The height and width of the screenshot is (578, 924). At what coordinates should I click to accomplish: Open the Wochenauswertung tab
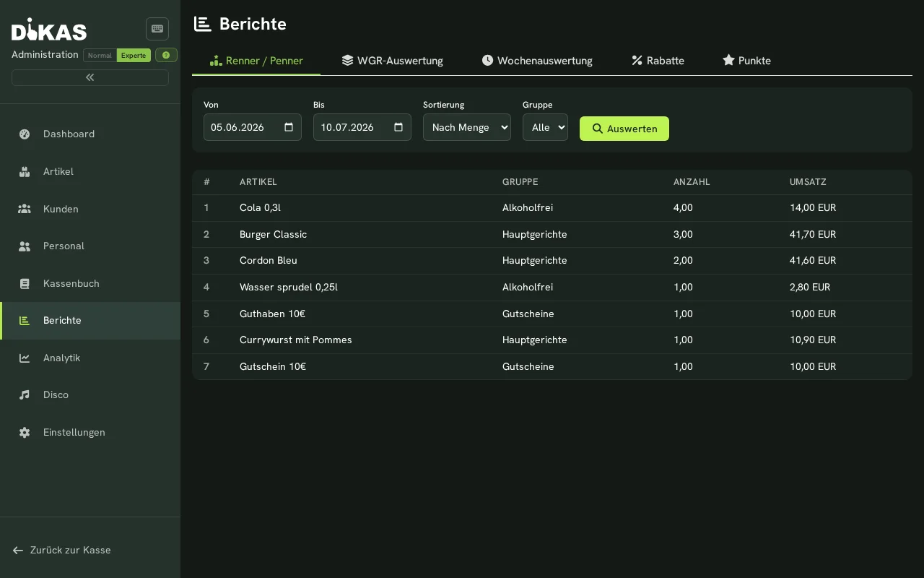pyautogui.click(x=537, y=61)
